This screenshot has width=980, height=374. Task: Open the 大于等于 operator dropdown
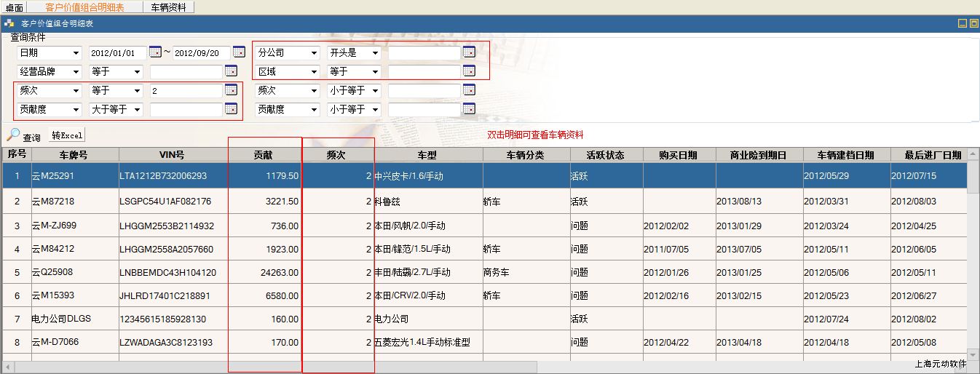(x=137, y=110)
